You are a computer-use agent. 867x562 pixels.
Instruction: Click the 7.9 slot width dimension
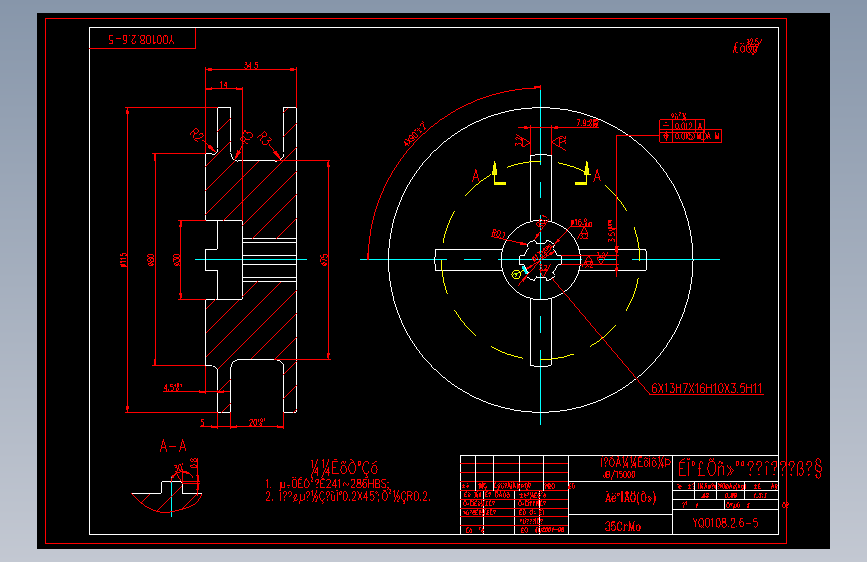click(587, 123)
